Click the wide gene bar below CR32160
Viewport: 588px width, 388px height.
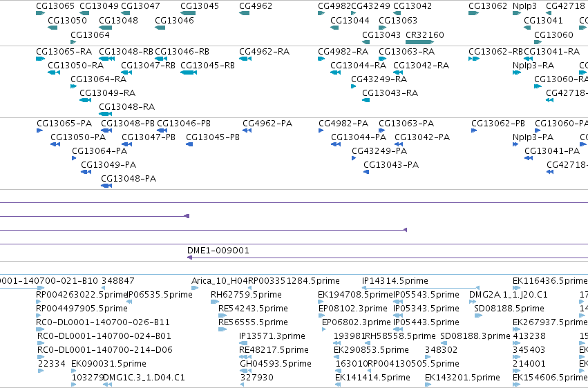pyautogui.click(x=419, y=42)
